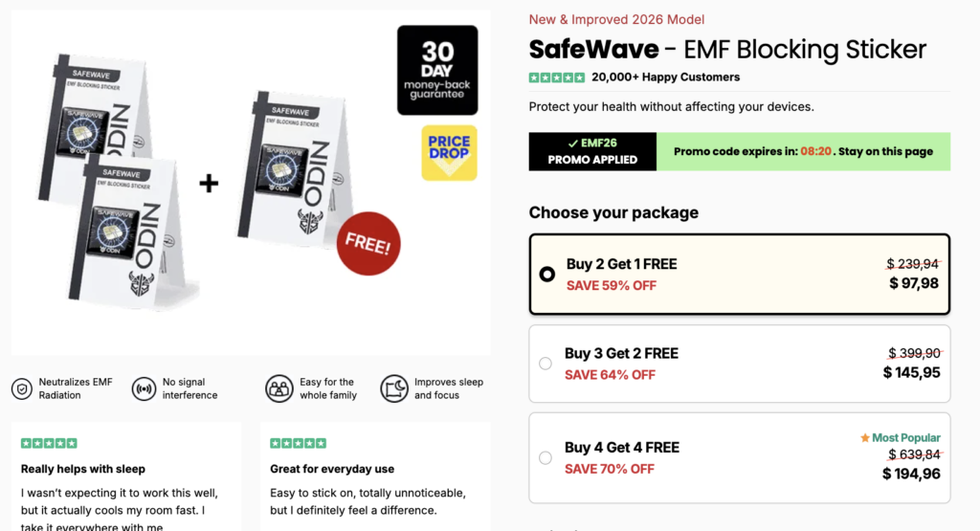Click the EMF26 Promo Applied black label
This screenshot has width=980, height=531.
592,152
